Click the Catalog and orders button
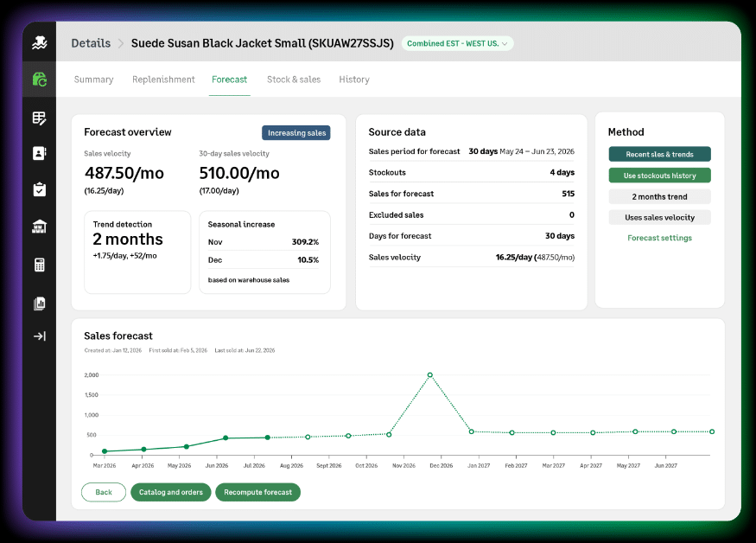This screenshot has width=756, height=543. pyautogui.click(x=171, y=492)
